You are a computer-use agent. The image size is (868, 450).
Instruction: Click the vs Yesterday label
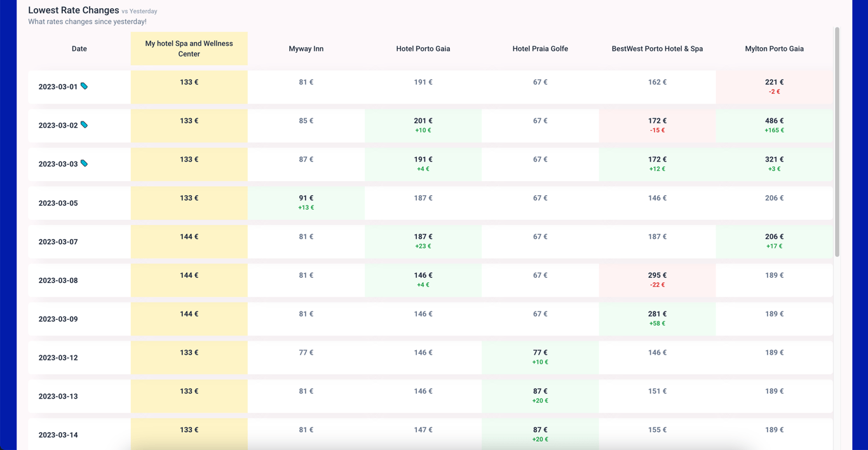tap(139, 11)
